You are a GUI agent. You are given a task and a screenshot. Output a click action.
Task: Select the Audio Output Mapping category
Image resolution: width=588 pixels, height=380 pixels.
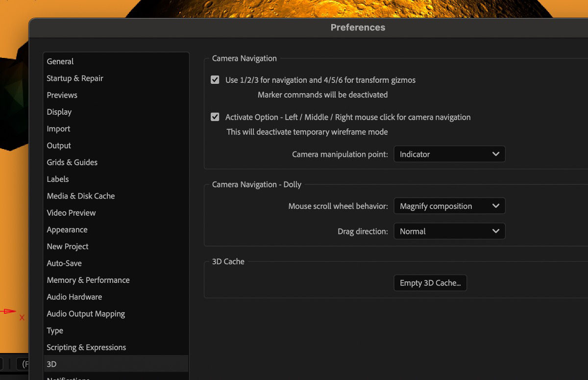(x=86, y=314)
